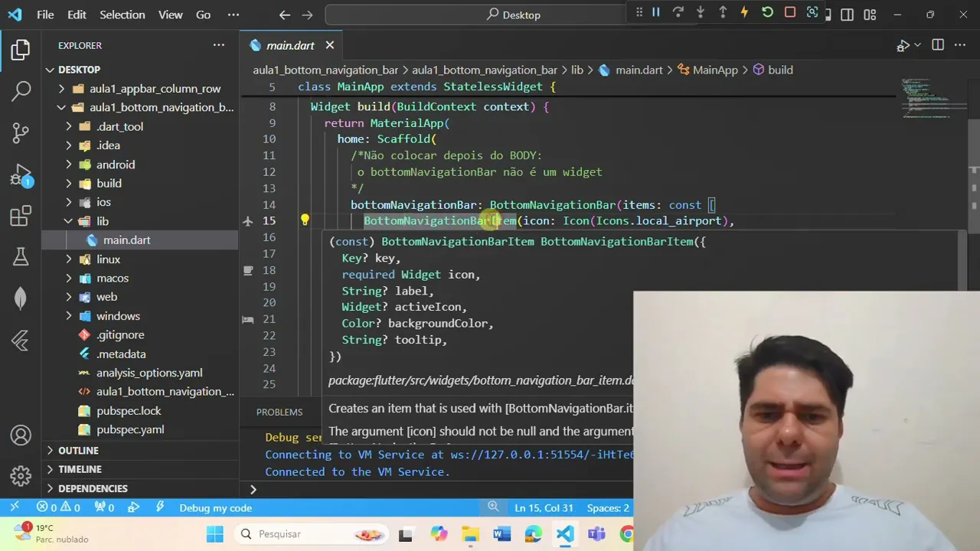Show more menu bar items ellipsis
The height and width of the screenshot is (551, 980).
pos(234,15)
